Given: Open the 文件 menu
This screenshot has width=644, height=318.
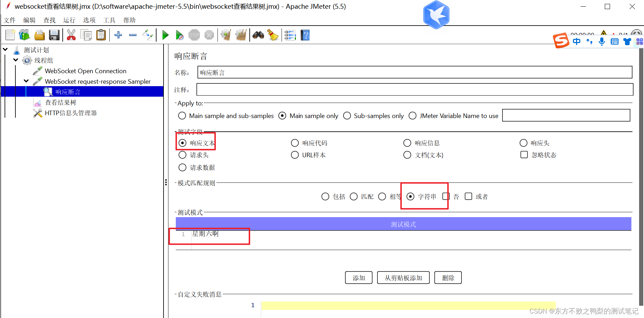Looking at the screenshot, I should point(10,20).
